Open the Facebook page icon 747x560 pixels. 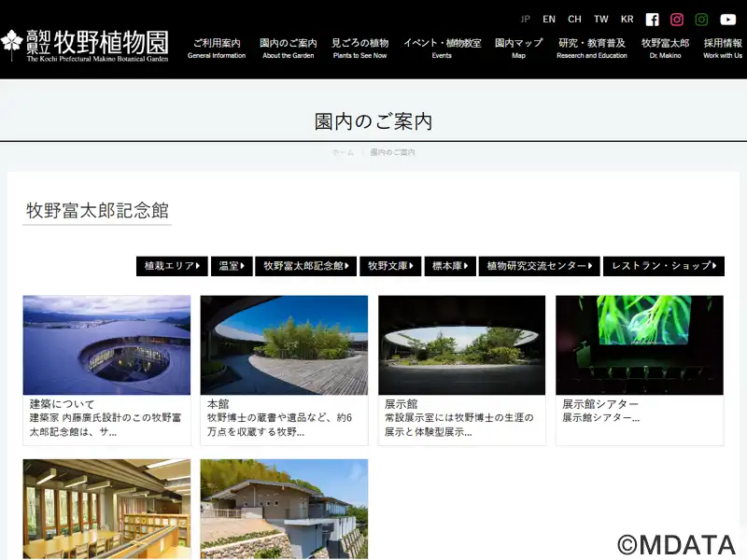pos(652,20)
